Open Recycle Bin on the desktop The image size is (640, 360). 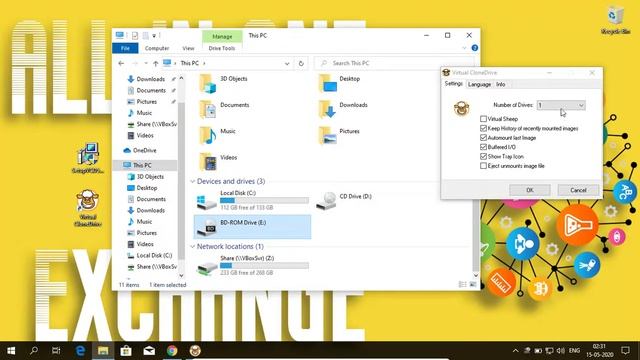tap(615, 20)
